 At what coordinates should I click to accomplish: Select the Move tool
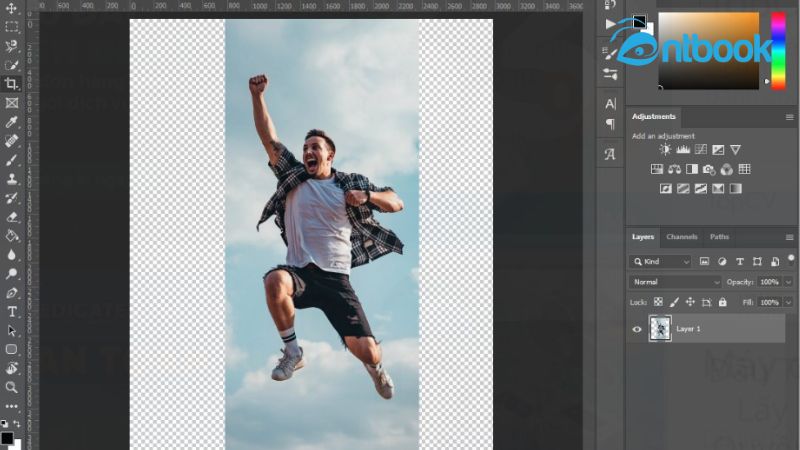(x=11, y=8)
